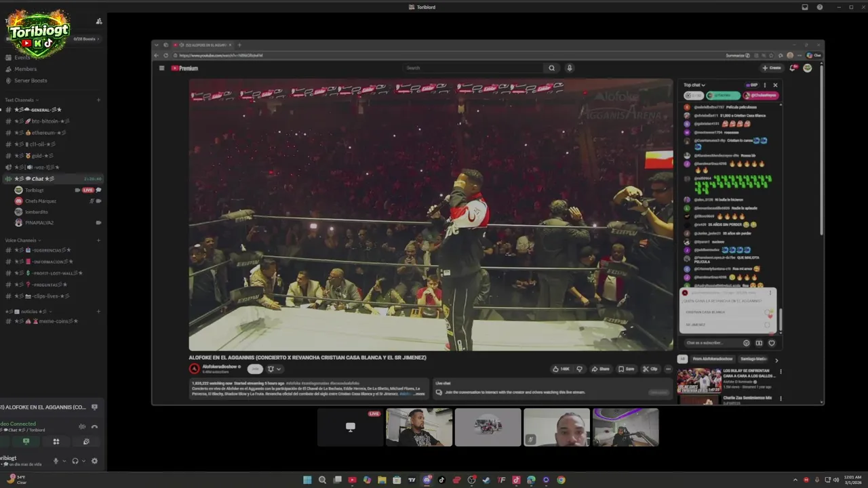Image resolution: width=868 pixels, height=488 pixels.
Task: Dislike the Alofoke live video
Action: (579, 369)
